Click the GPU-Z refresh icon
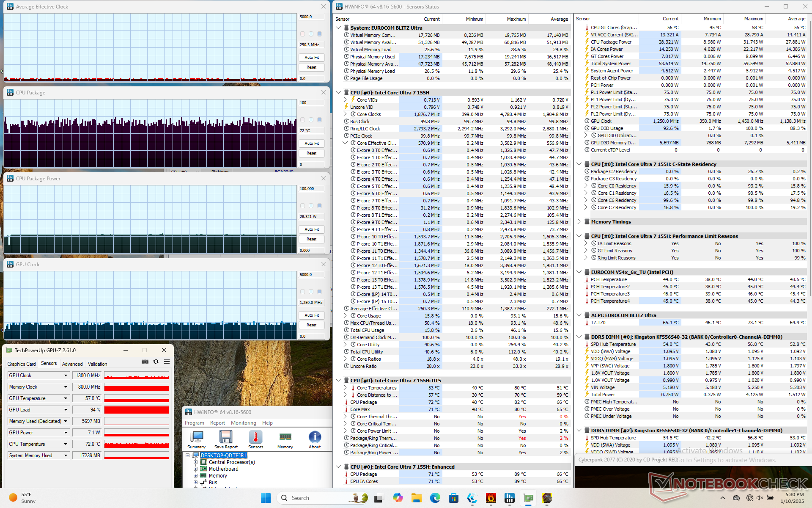The width and height of the screenshot is (812, 508). (x=156, y=362)
